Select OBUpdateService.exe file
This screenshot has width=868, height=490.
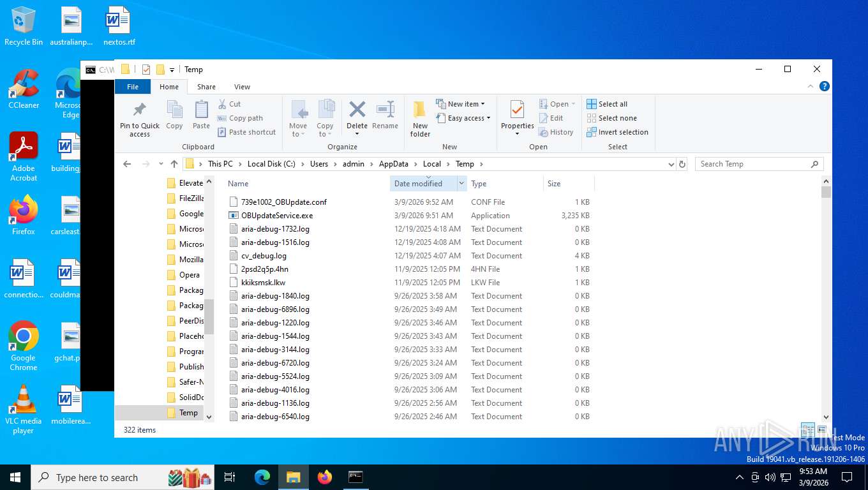coord(277,215)
